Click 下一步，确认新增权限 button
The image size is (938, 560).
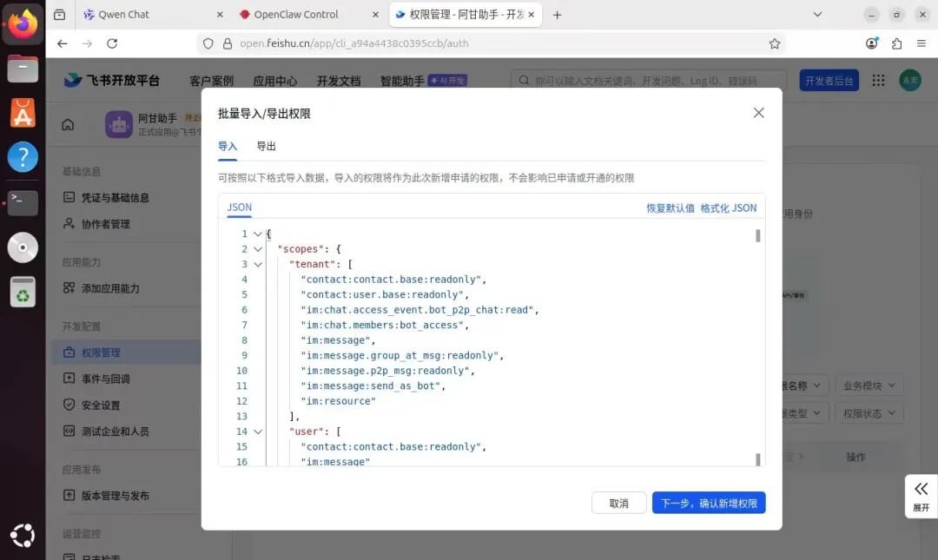[708, 503]
